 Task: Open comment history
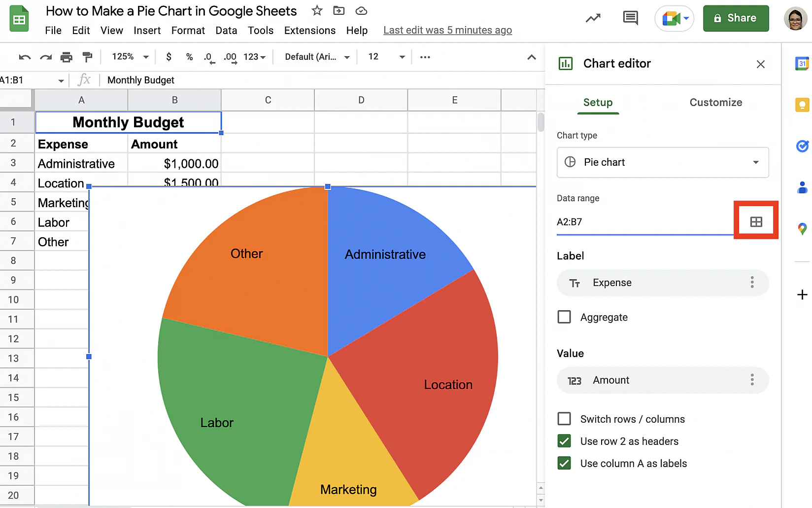click(x=630, y=18)
